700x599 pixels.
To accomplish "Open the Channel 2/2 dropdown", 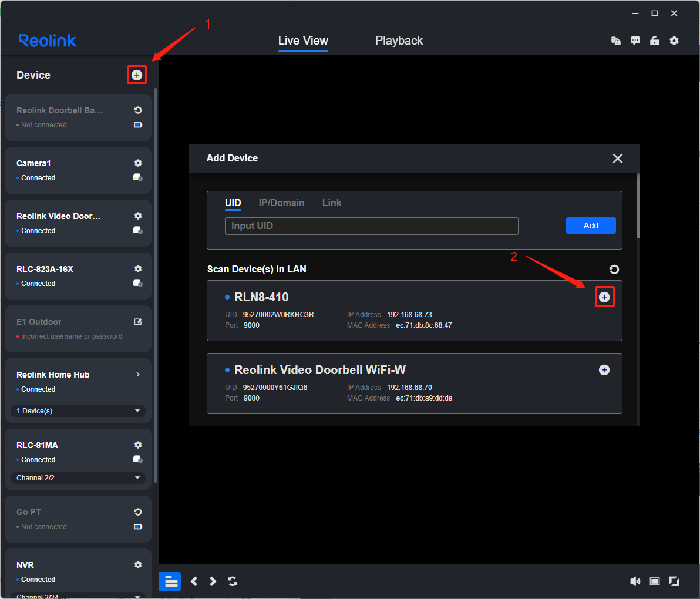I will point(78,477).
